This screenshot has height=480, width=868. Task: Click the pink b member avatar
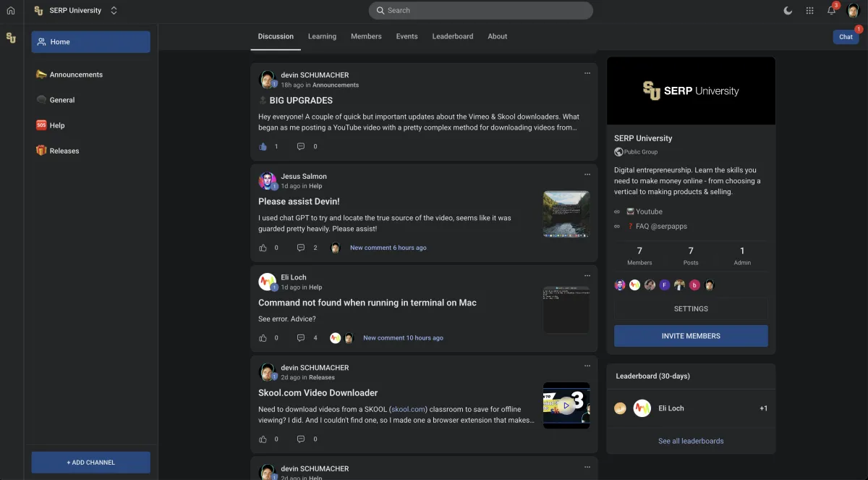694,285
